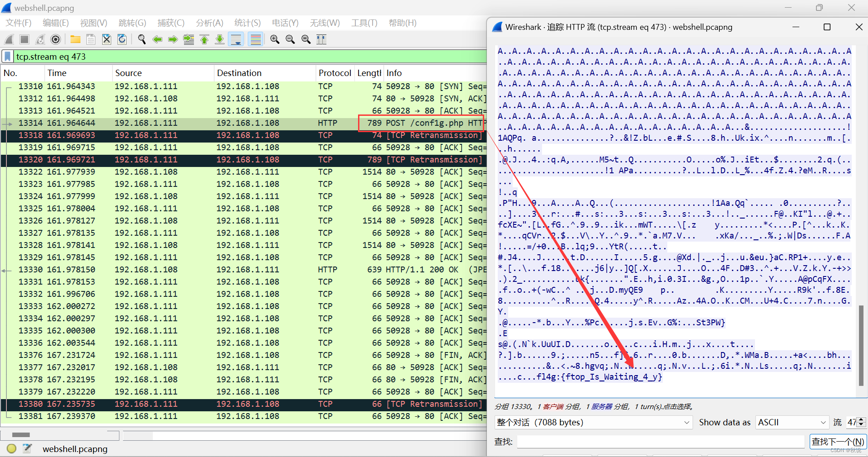868x457 pixels.
Task: Click the display filter field tcp.stream eq 473
Action: [250, 57]
